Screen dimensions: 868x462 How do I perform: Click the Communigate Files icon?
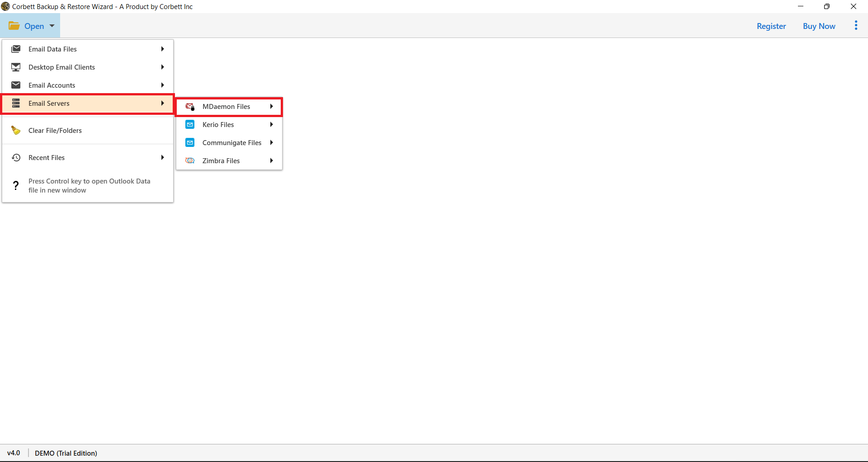click(x=190, y=143)
